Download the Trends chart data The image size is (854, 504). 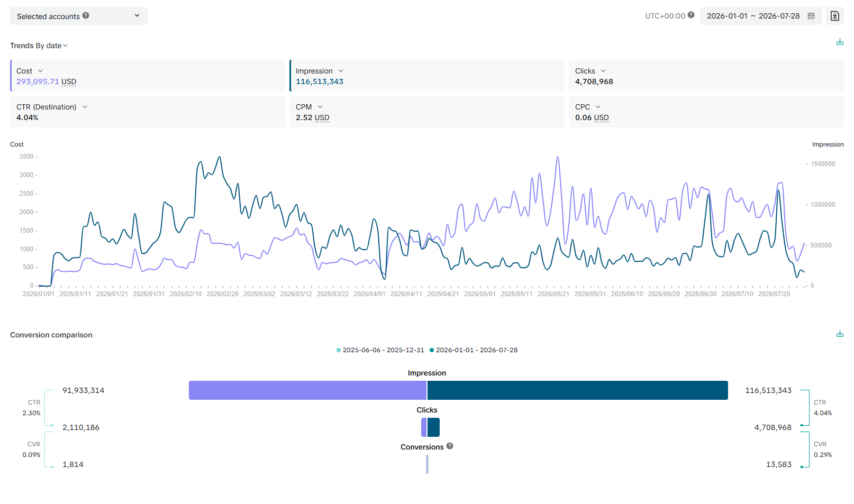(x=840, y=42)
